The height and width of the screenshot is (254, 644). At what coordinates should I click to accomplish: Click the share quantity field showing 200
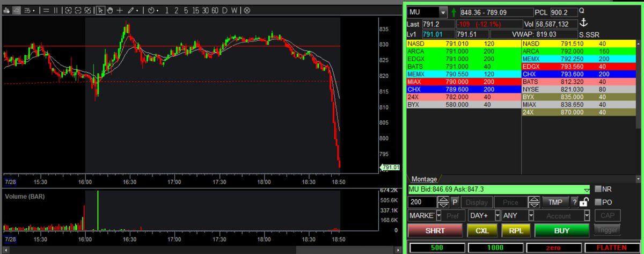click(422, 202)
